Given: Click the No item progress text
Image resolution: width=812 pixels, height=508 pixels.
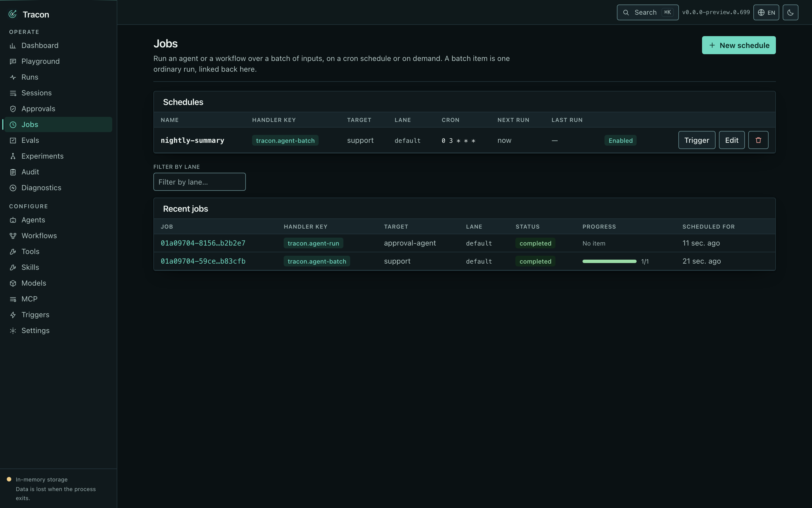Looking at the screenshot, I should [x=593, y=243].
